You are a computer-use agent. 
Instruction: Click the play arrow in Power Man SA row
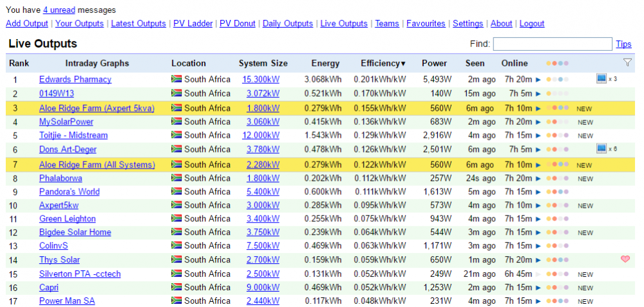pyautogui.click(x=538, y=301)
